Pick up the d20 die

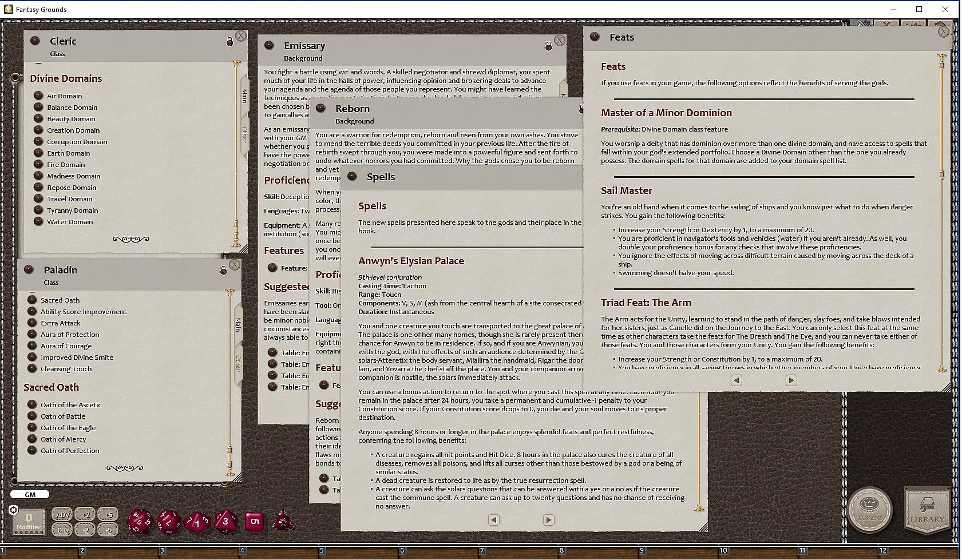(138, 521)
